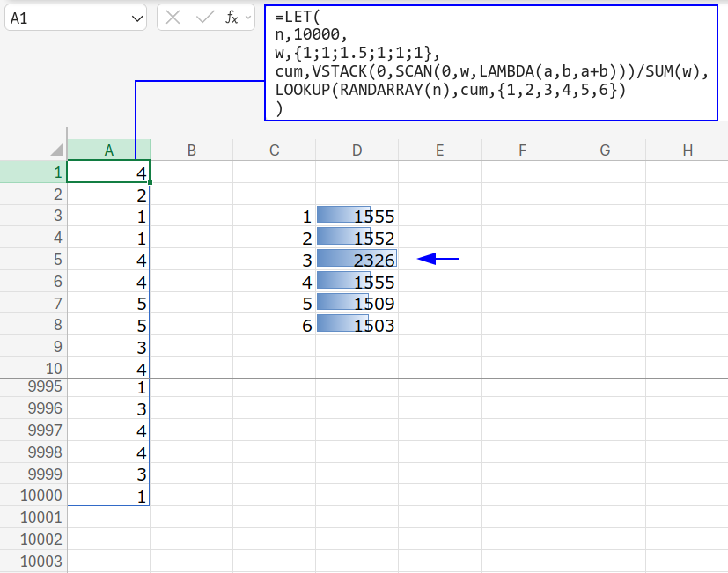Click cell C3 containing label 1
Screen dimensions: 728x573
click(275, 217)
